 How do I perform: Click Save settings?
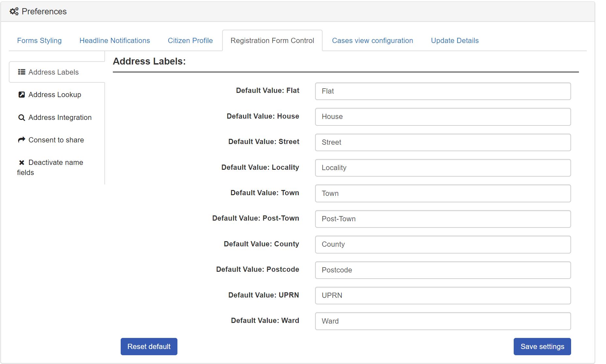pos(542,346)
